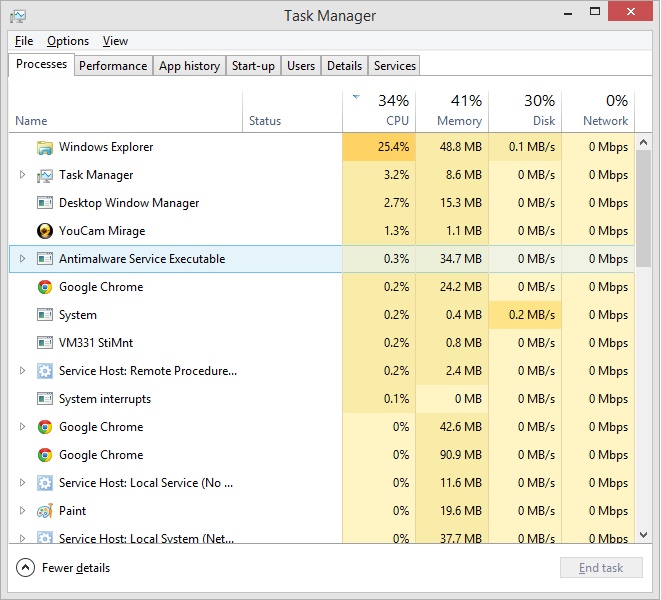Click the scrollbar down arrow
The image size is (661, 600).
pyautogui.click(x=643, y=535)
